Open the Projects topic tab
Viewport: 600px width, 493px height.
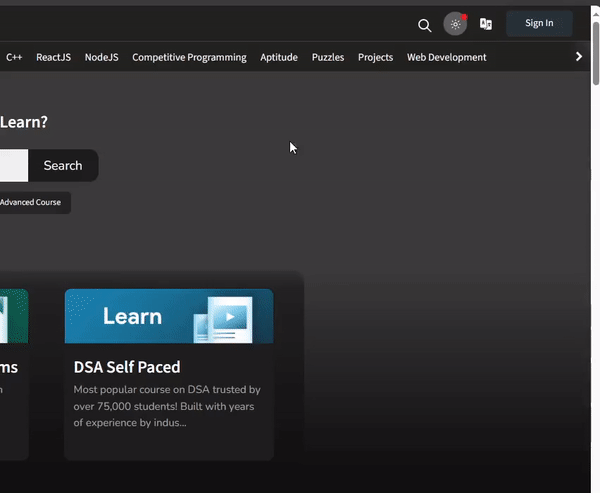[x=375, y=57]
